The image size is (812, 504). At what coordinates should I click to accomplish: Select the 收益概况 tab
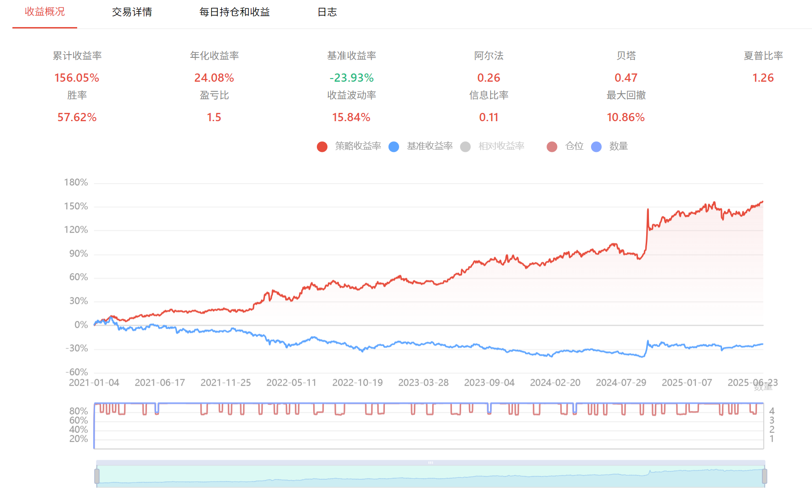click(45, 12)
